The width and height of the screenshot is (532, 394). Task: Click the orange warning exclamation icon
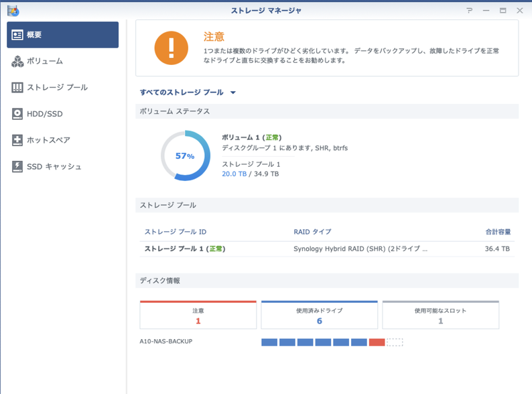click(x=172, y=48)
